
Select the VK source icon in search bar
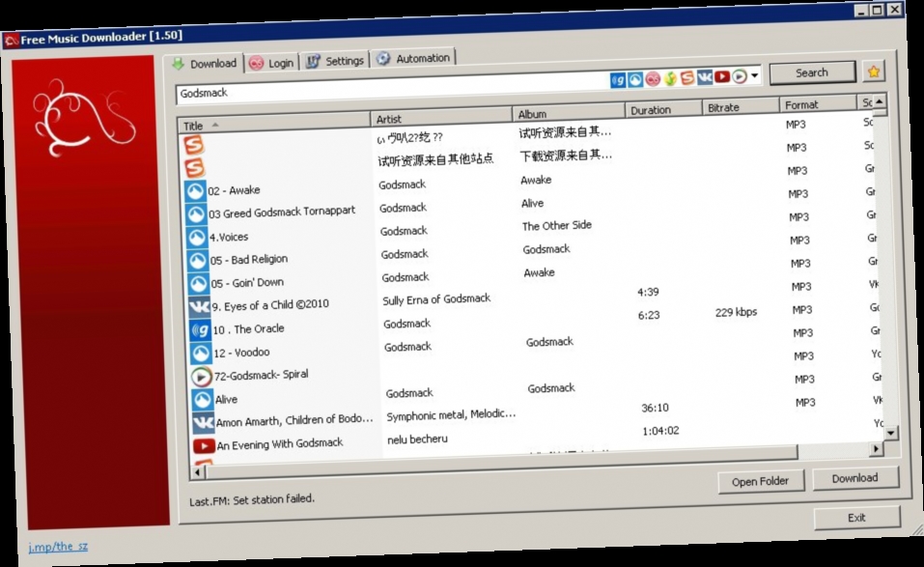pos(705,76)
